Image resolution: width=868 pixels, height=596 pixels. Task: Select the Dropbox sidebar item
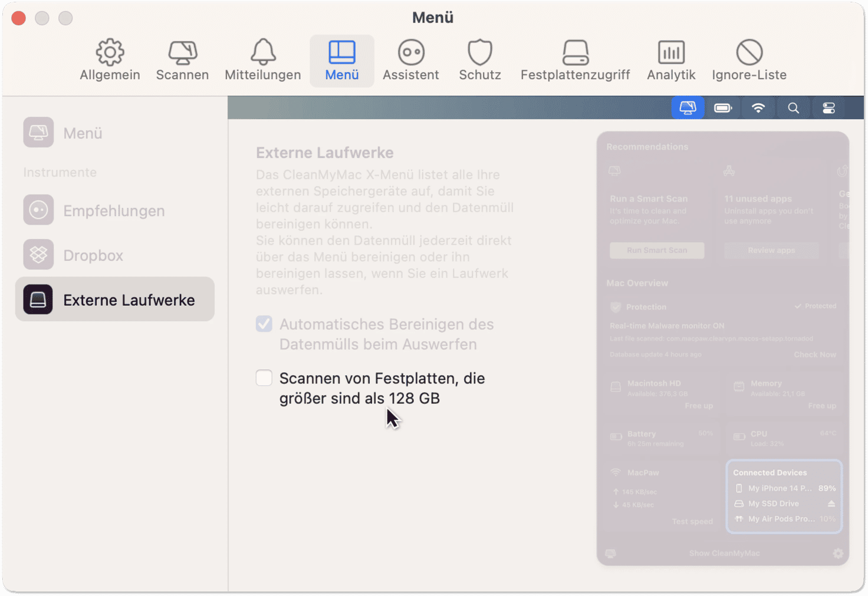(115, 255)
